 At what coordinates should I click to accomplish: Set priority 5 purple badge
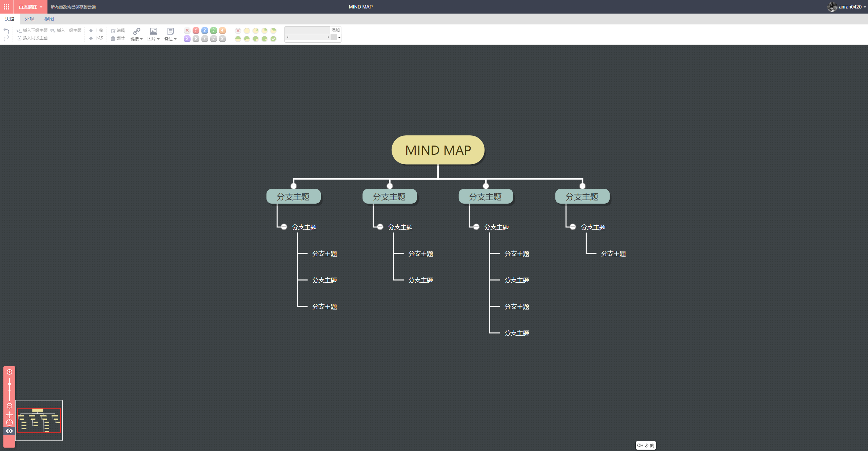[x=187, y=39]
